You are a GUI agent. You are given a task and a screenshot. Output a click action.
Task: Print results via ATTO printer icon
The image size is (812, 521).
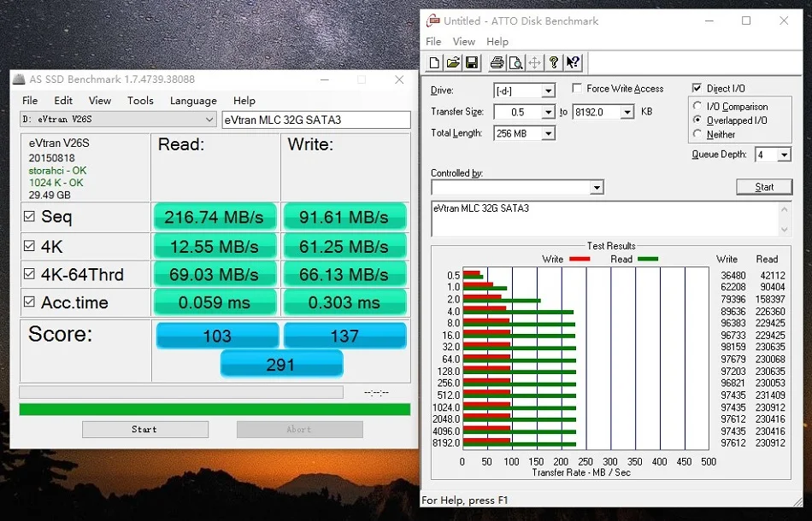(497, 63)
